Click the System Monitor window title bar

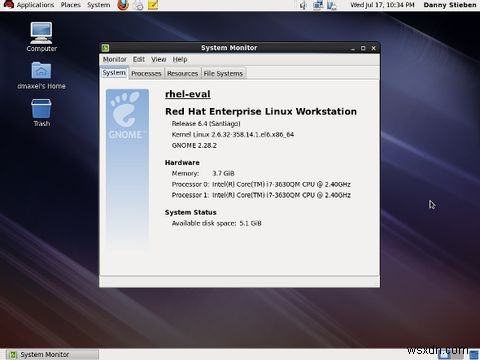coord(229,48)
